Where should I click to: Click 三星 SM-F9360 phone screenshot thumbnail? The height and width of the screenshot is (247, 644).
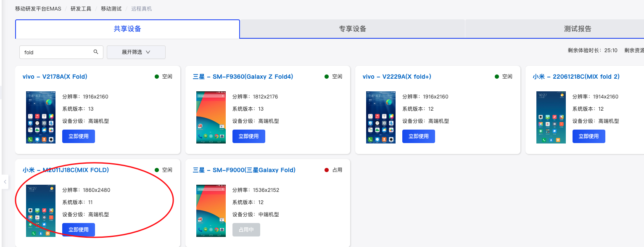point(211,117)
